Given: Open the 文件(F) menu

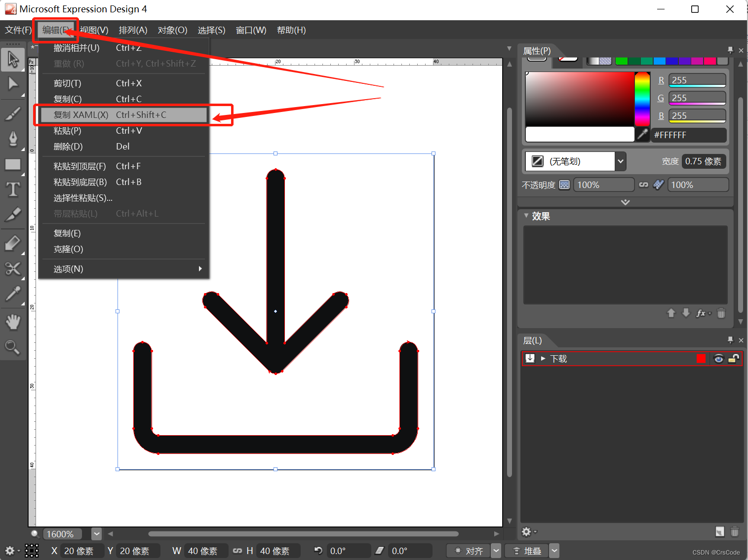Looking at the screenshot, I should coord(18,30).
